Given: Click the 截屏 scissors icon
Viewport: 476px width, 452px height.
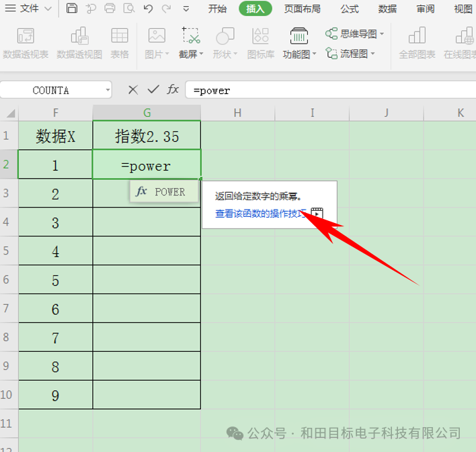Looking at the screenshot, I should pyautogui.click(x=191, y=36).
